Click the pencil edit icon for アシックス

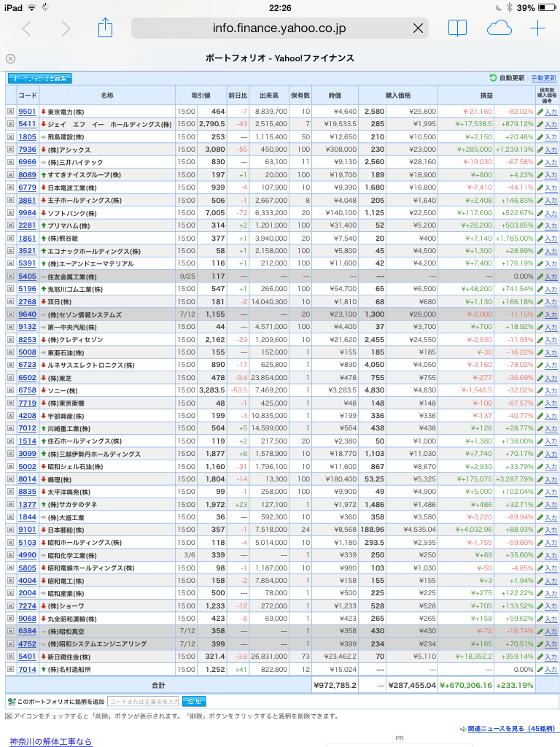coord(540,150)
